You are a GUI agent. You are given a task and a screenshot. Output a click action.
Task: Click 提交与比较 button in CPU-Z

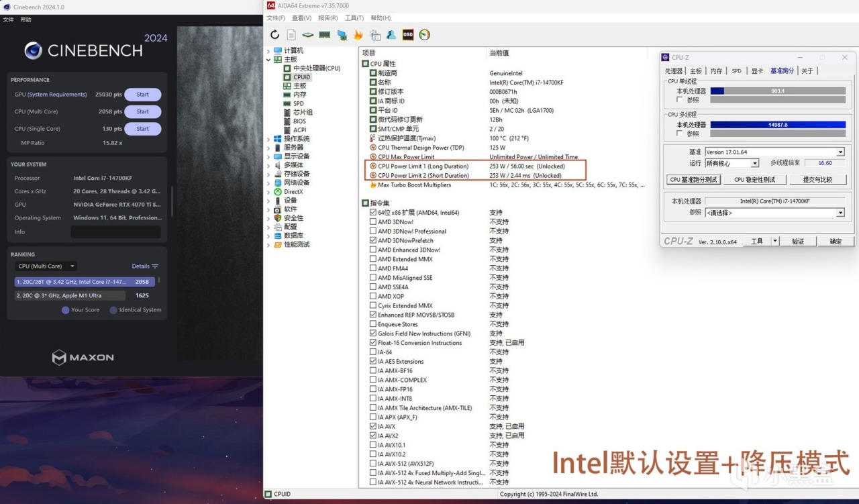[x=817, y=180]
